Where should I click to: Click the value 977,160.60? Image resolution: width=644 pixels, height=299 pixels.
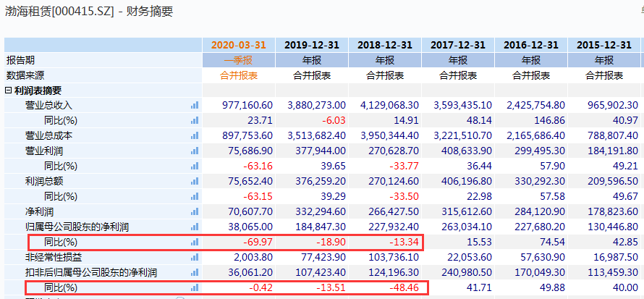pos(247,105)
